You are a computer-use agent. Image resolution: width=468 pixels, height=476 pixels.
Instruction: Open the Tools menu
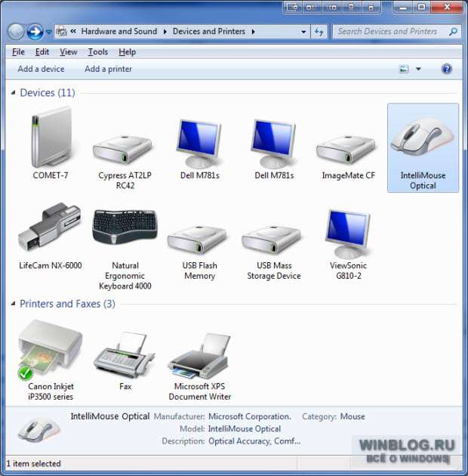[98, 52]
